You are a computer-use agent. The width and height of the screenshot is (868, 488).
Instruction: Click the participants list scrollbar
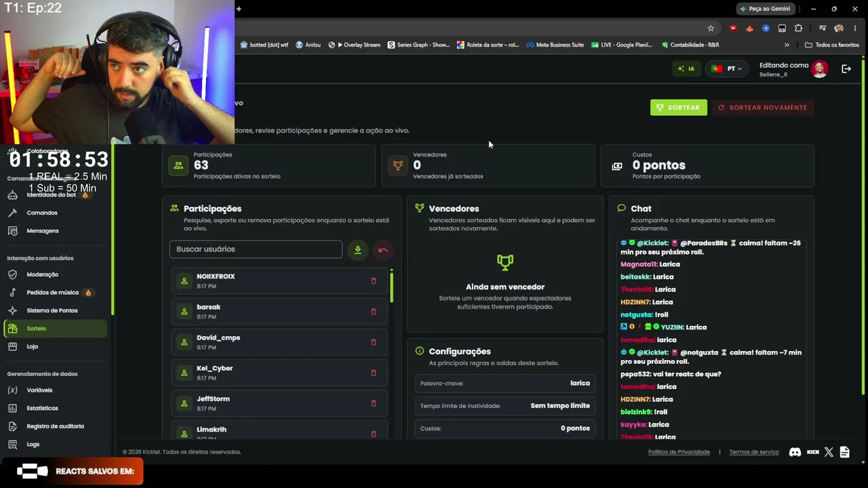[x=391, y=286]
